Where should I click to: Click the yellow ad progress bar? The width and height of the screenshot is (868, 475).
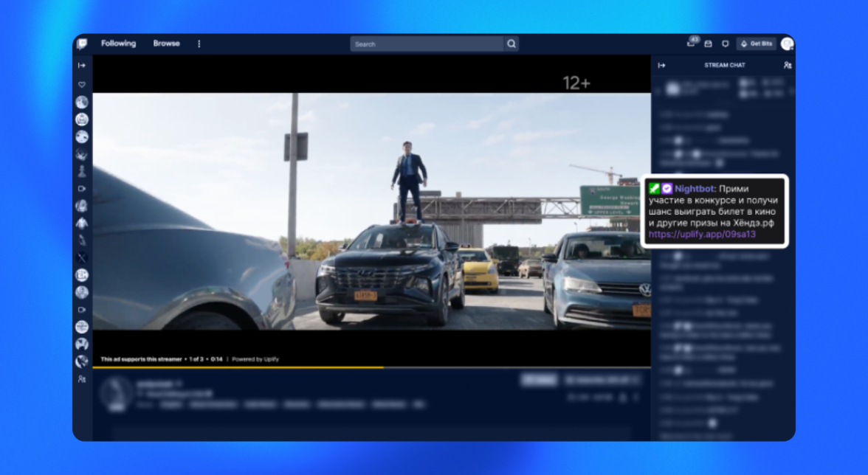(236, 367)
